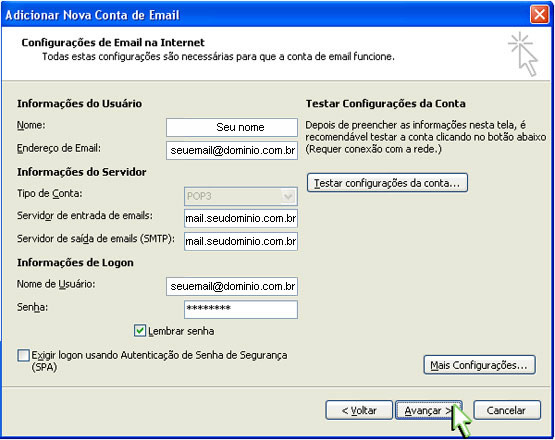Screen dimensions: 555x440
Task: Expand the Tipo de Conta POP3 dropdown arrow
Action: click(x=288, y=196)
